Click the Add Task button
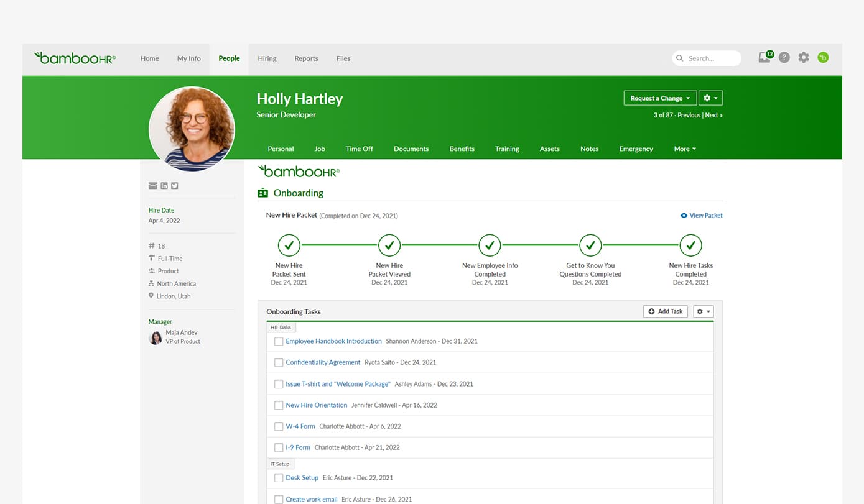Image resolution: width=864 pixels, height=504 pixels. click(x=666, y=311)
